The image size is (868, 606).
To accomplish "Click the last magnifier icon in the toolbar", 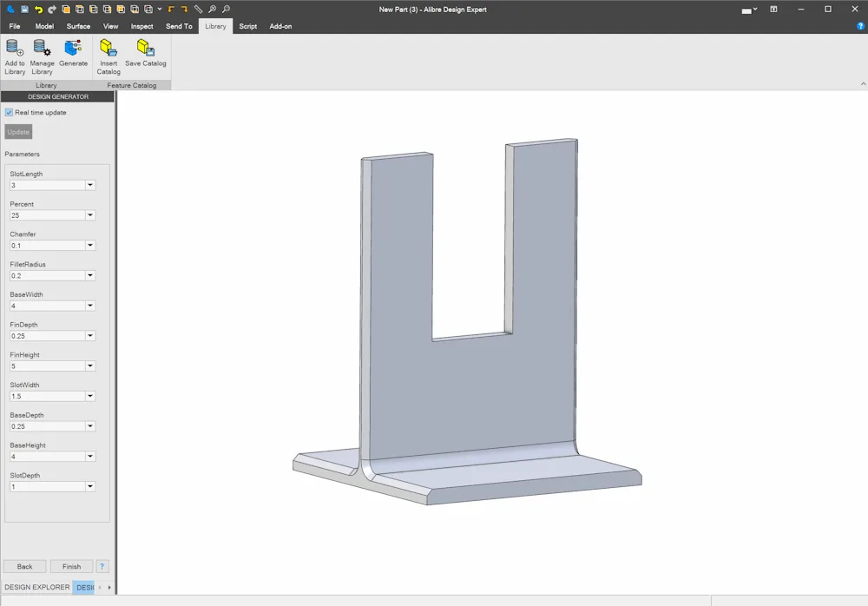I will pyautogui.click(x=226, y=9).
